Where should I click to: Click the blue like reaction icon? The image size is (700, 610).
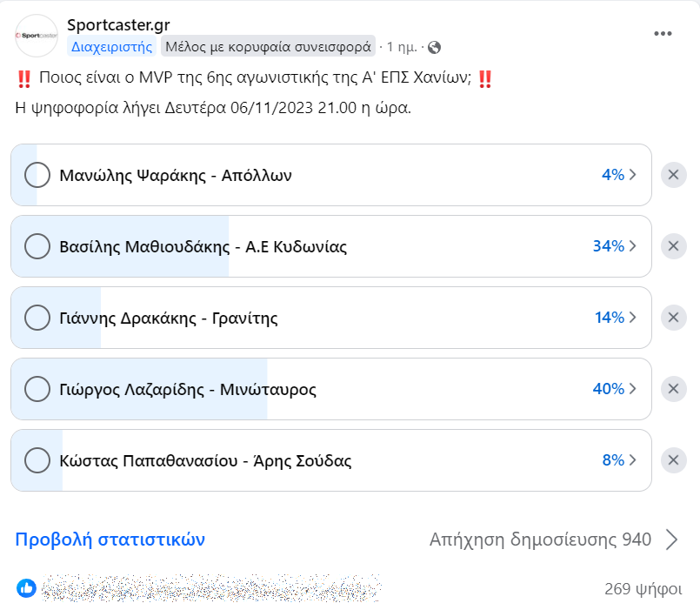26,588
